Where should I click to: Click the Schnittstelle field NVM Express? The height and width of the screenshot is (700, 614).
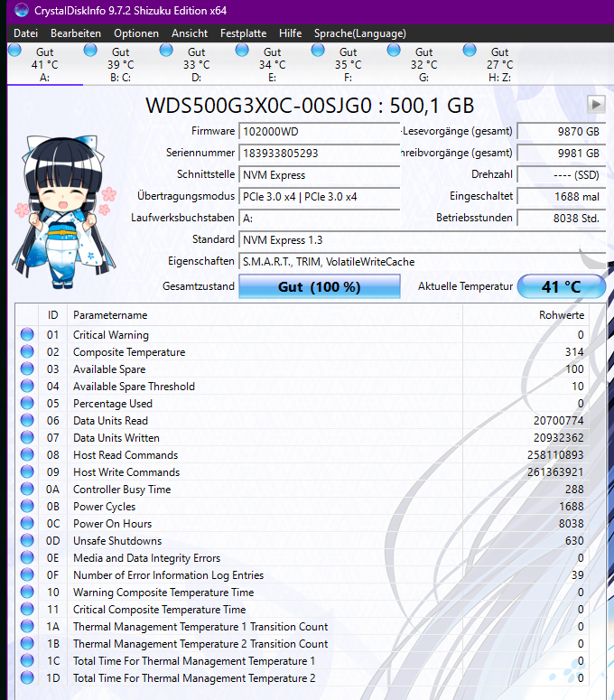tap(320, 175)
